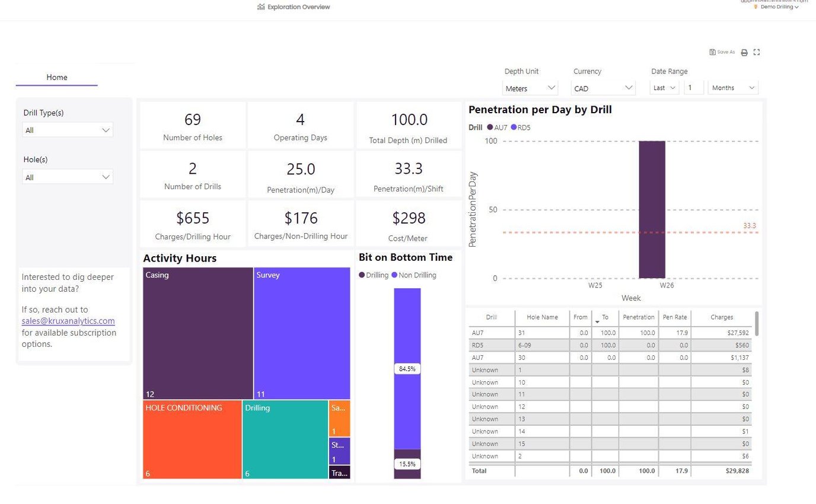The width and height of the screenshot is (816, 504).
Task: Enter fullscreen via the expand icon
Action: pyautogui.click(x=756, y=52)
